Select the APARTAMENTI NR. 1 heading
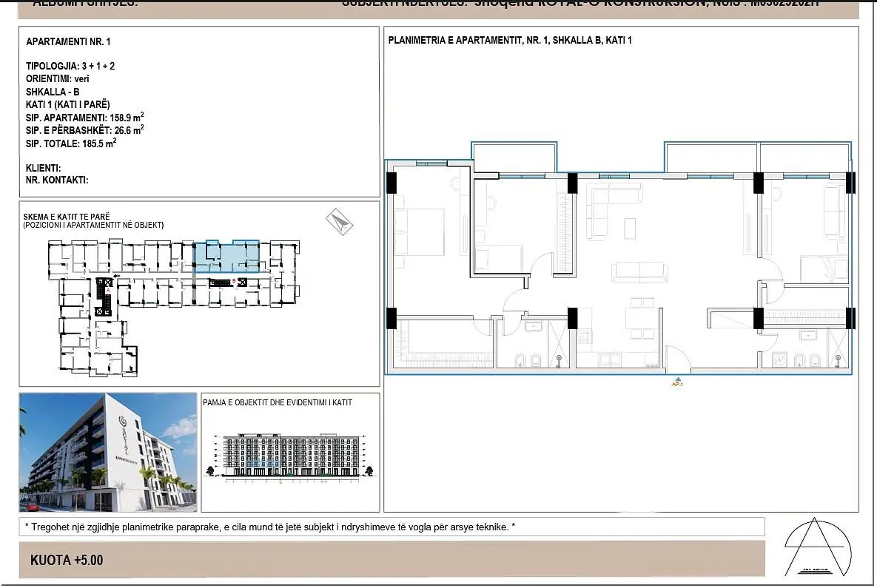 68,41
